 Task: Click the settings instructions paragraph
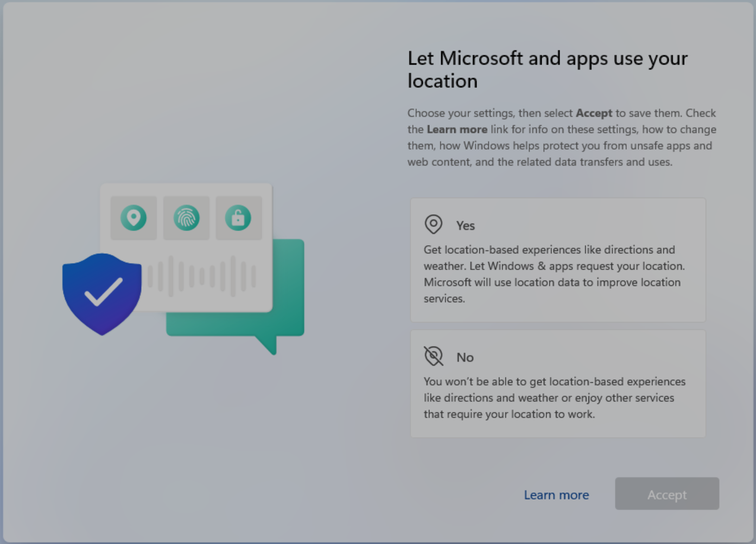tap(561, 137)
